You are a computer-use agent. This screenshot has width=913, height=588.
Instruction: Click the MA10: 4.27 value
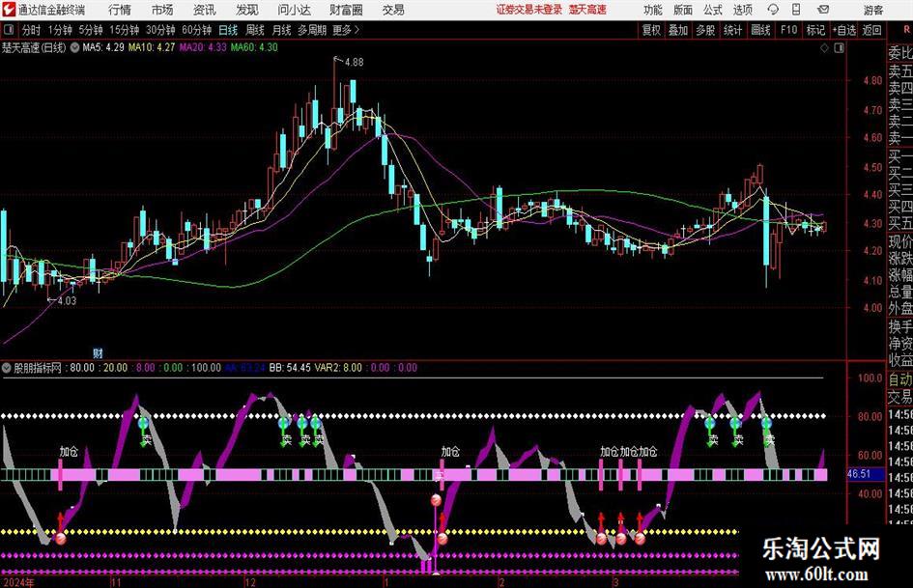[152, 47]
